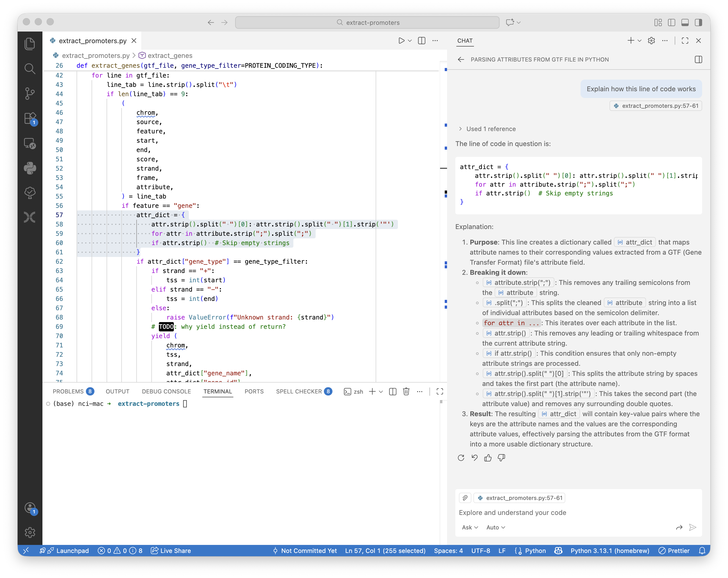Screen dimensions: 728x578
Task: Open the Search view in activity bar
Action: point(30,69)
